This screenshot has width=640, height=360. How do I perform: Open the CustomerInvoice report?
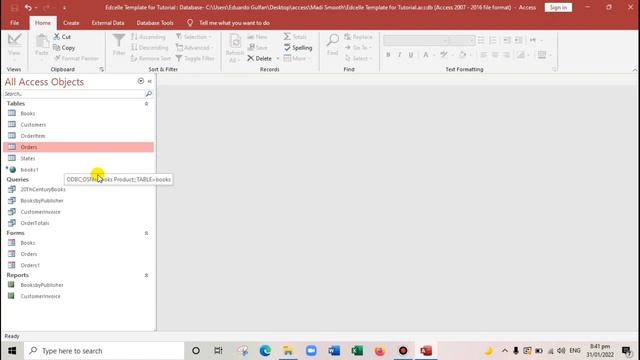[x=78, y=296]
